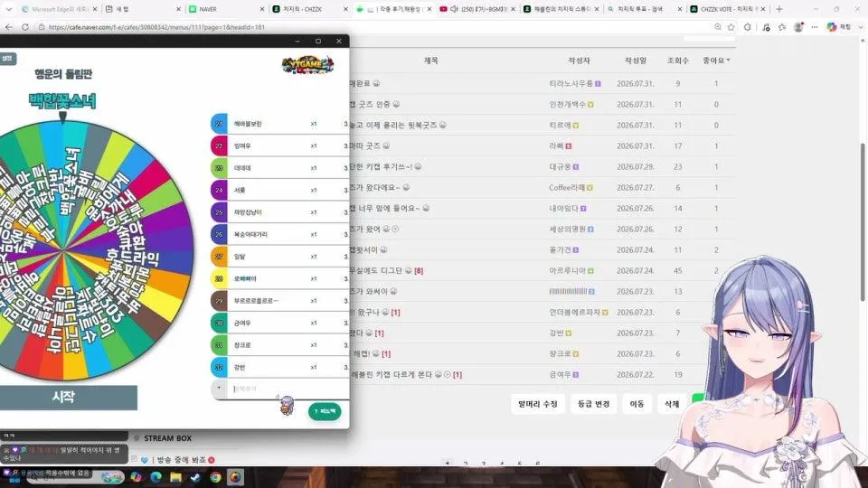Click the STREAM BOX heading icon
The width and height of the screenshot is (868, 488).
pyautogui.click(x=137, y=437)
